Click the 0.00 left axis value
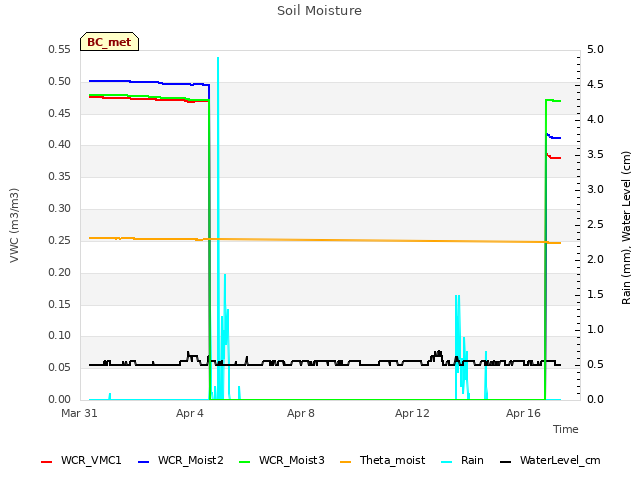Viewport: 640px width, 480px height. pos(60,399)
